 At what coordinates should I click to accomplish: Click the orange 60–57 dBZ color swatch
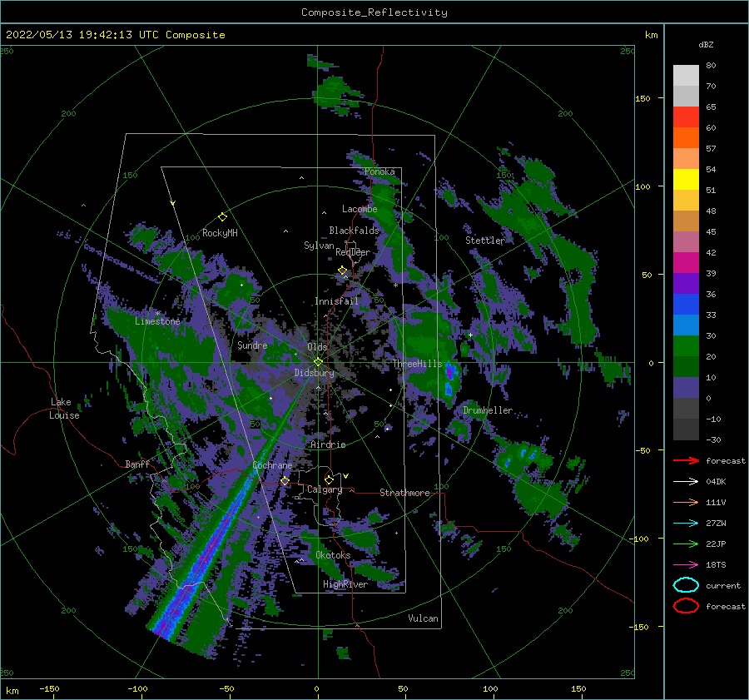[686, 138]
